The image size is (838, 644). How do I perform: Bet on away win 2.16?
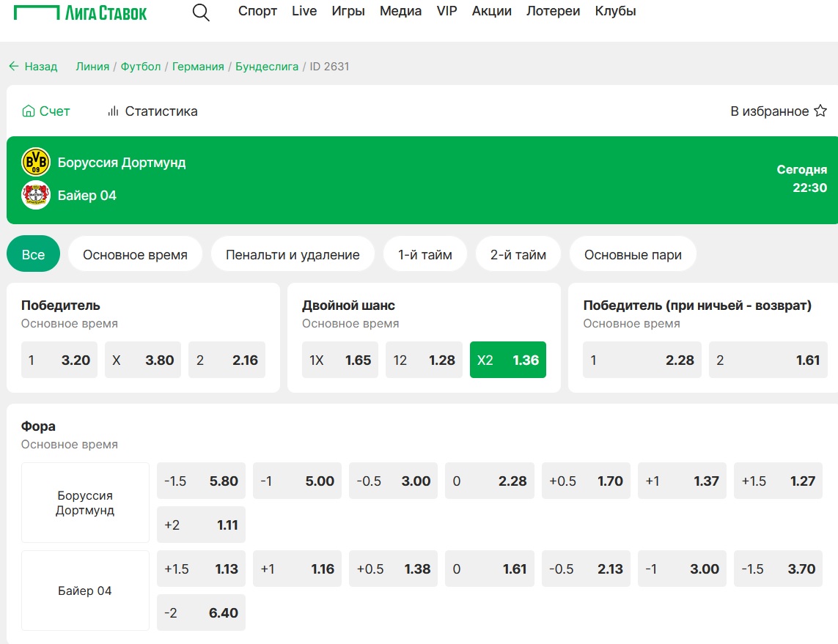coord(227,360)
